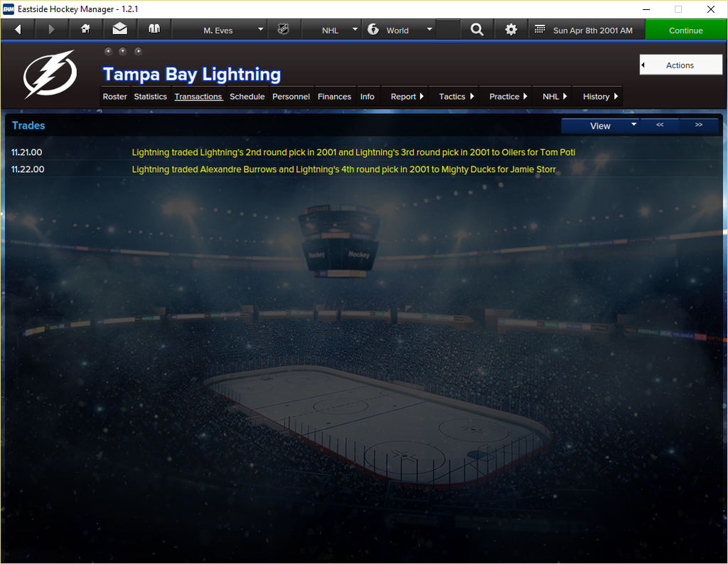Open the Actions panel button
This screenshot has width=728, height=564.
[x=680, y=65]
